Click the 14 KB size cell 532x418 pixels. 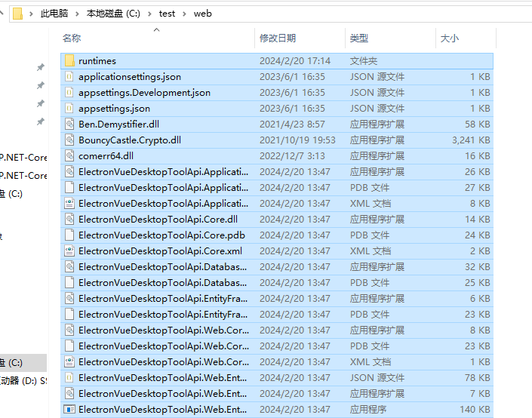(x=478, y=219)
